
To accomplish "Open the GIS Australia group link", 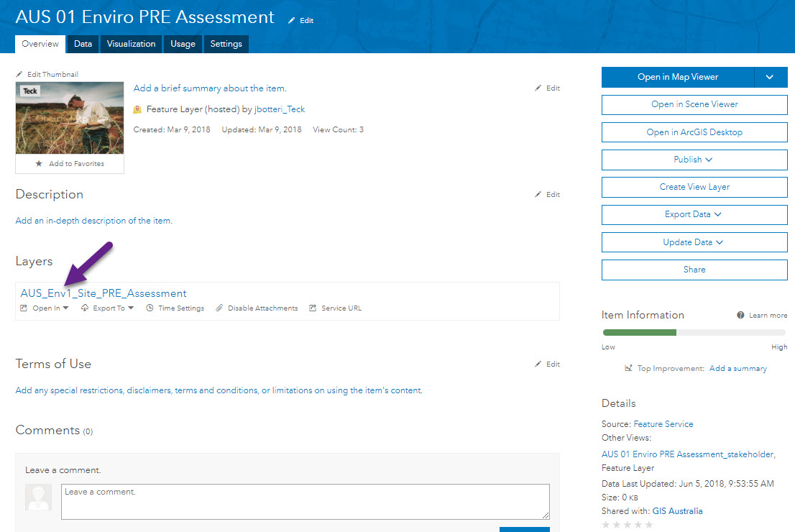I will pos(677,511).
